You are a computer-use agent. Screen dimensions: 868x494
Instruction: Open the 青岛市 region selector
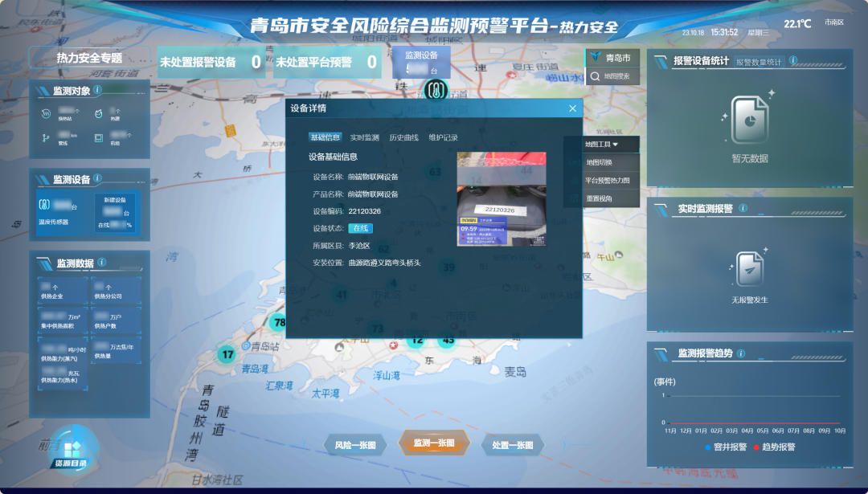(611, 58)
